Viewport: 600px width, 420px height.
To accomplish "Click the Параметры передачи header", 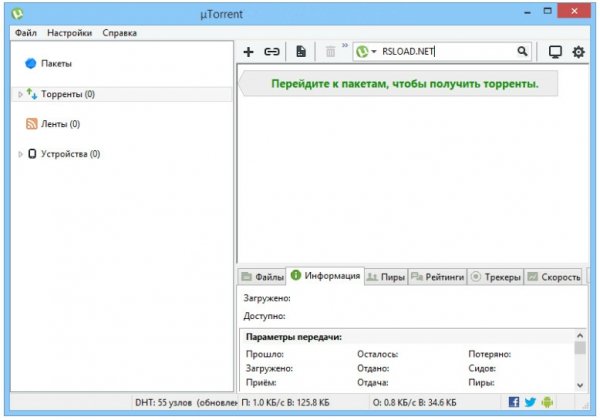I will click(293, 337).
